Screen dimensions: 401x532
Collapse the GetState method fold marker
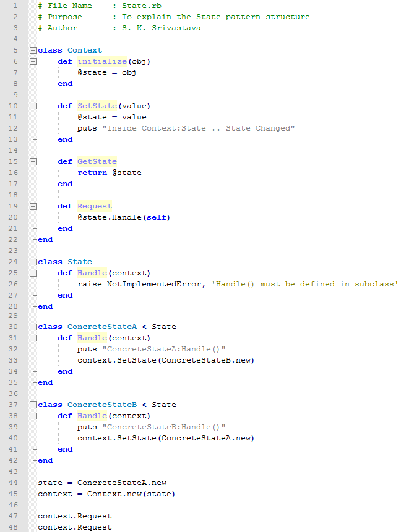click(33, 161)
